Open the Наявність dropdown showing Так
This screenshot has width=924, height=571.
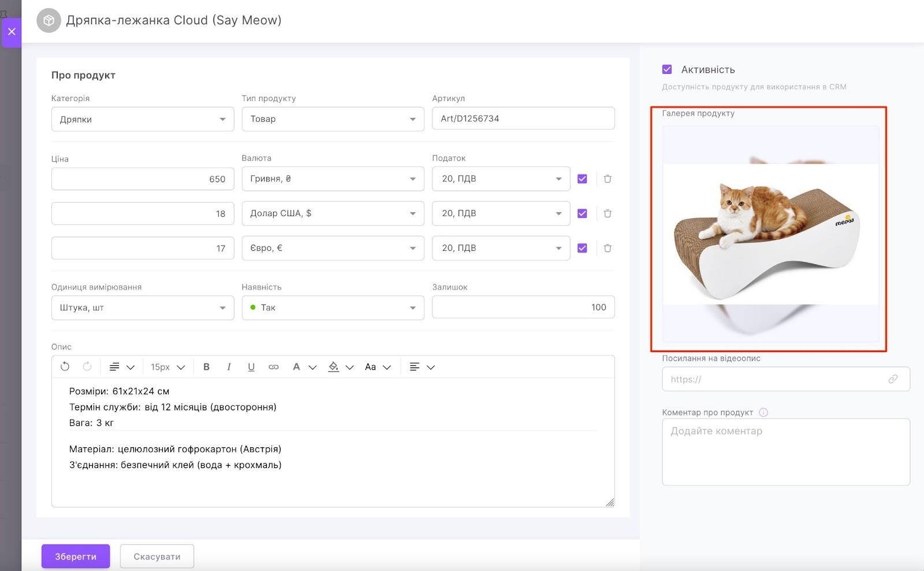(x=333, y=307)
